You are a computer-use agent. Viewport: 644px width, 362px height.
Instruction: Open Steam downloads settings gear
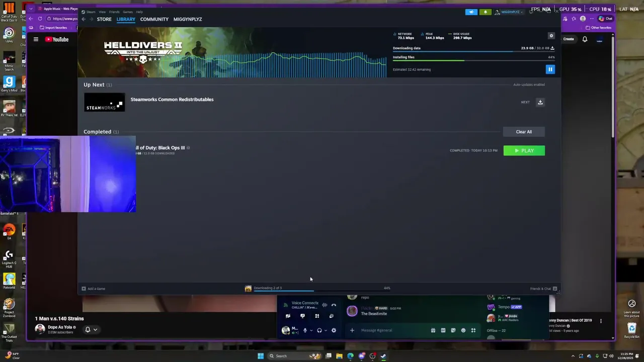(x=551, y=36)
